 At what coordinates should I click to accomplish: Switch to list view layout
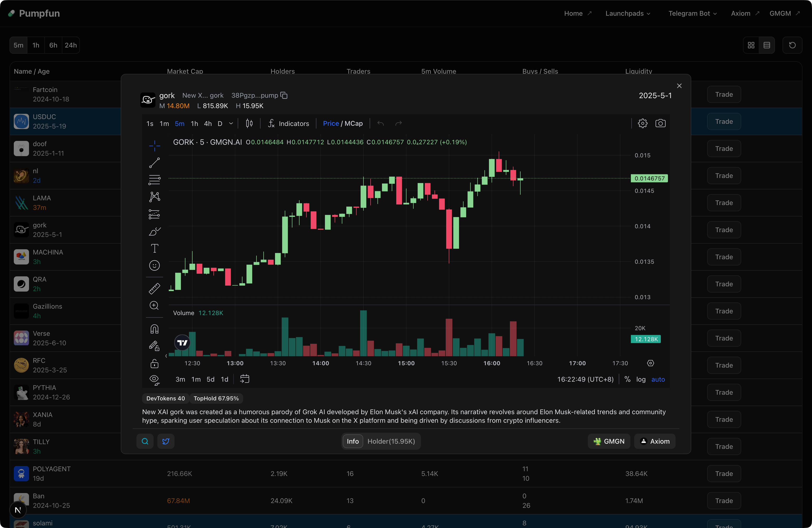767,45
